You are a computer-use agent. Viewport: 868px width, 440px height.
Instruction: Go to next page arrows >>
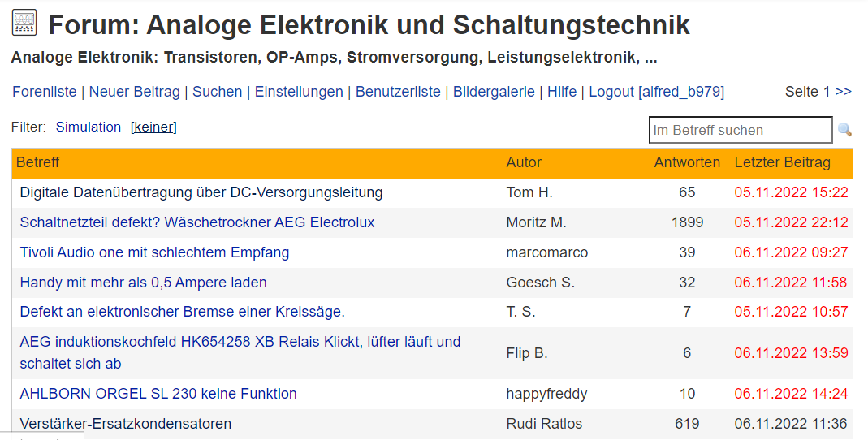843,91
